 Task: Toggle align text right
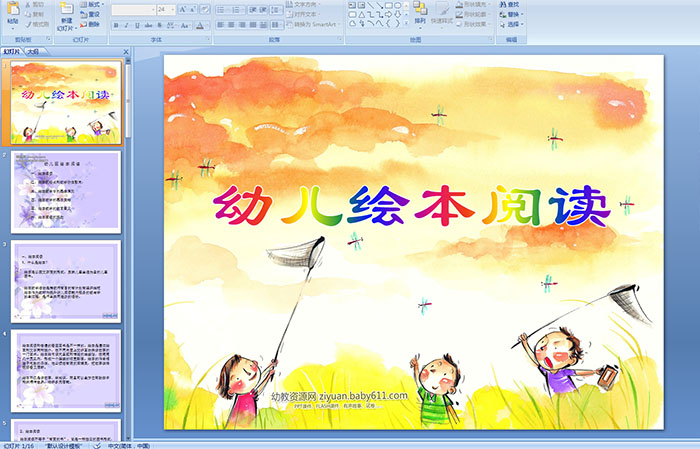point(242,25)
